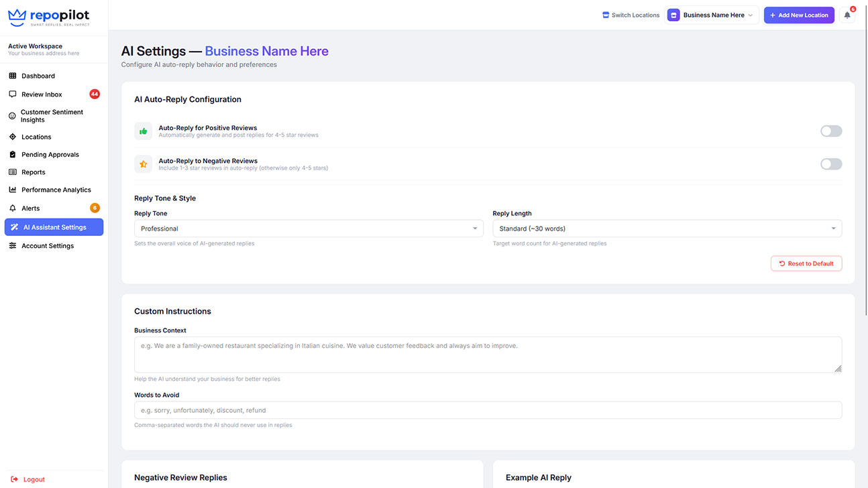868x488 pixels.
Task: Click the Review Inbox chat icon
Action: [13, 95]
